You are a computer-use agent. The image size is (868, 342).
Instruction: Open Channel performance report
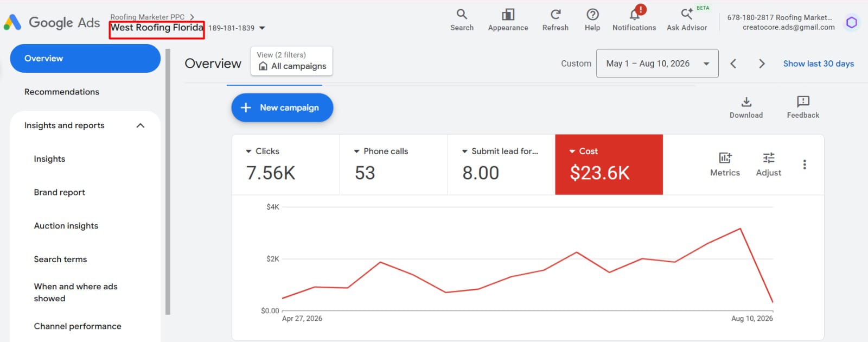pos(78,326)
